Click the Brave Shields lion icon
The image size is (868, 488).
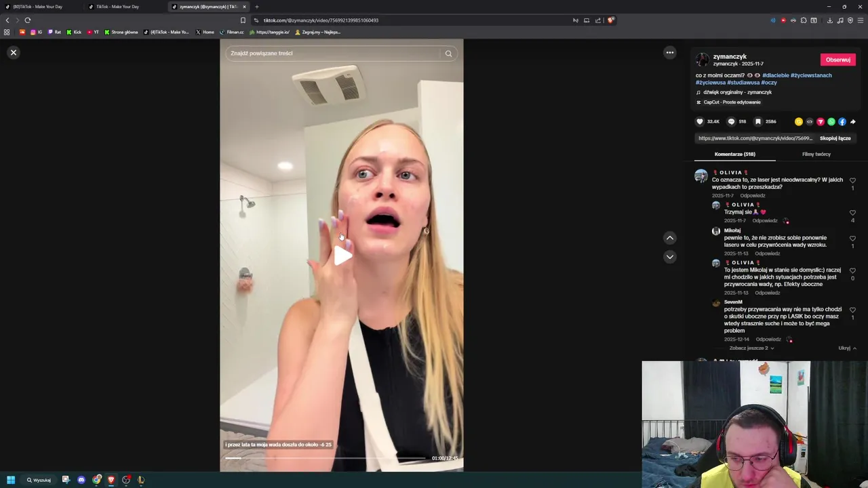(x=610, y=20)
